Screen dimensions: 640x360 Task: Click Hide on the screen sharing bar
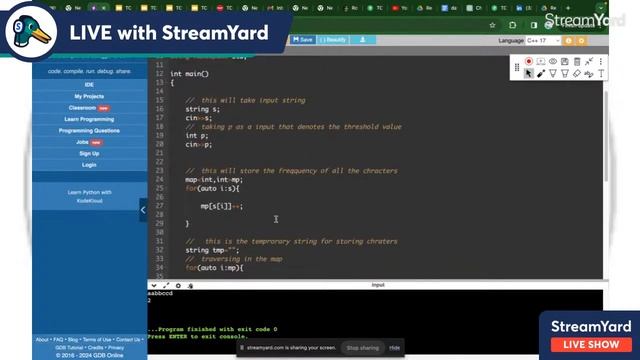tap(394, 348)
